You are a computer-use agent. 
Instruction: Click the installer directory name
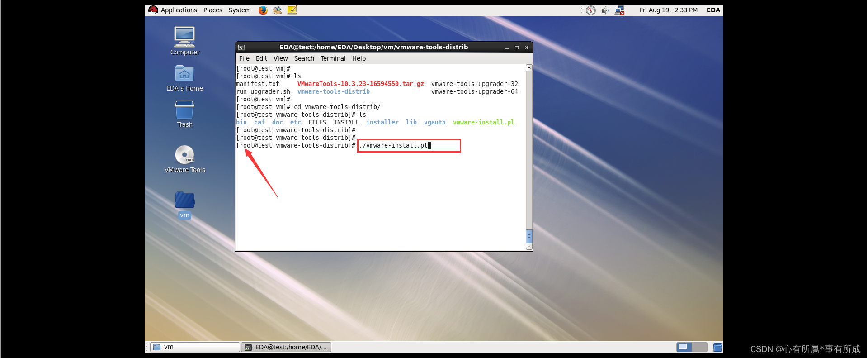tap(382, 122)
